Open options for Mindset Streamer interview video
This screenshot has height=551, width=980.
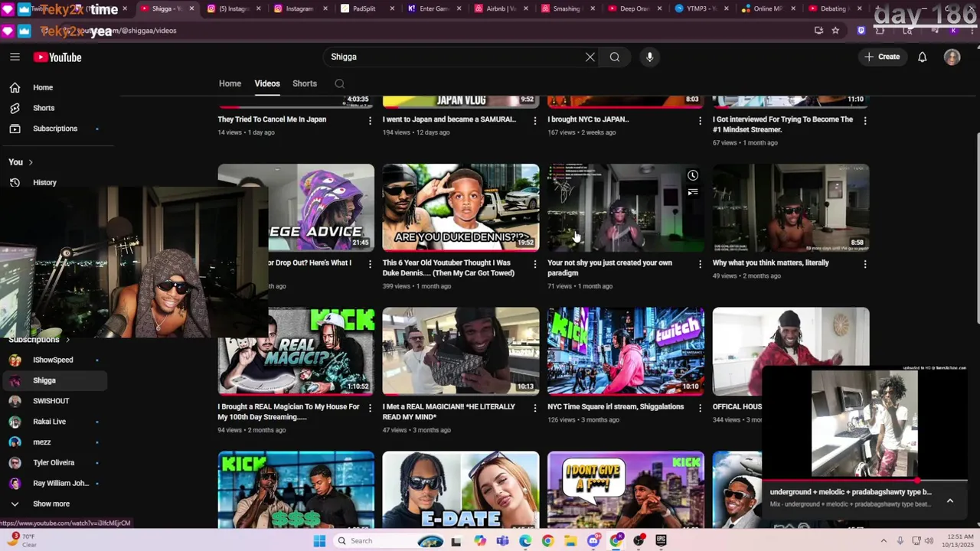coord(865,121)
